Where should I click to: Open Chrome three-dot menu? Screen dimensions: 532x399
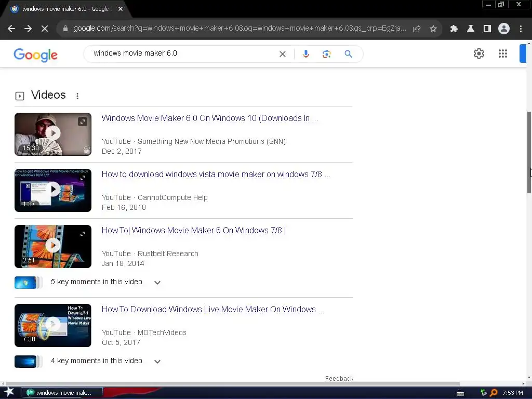[x=521, y=29]
